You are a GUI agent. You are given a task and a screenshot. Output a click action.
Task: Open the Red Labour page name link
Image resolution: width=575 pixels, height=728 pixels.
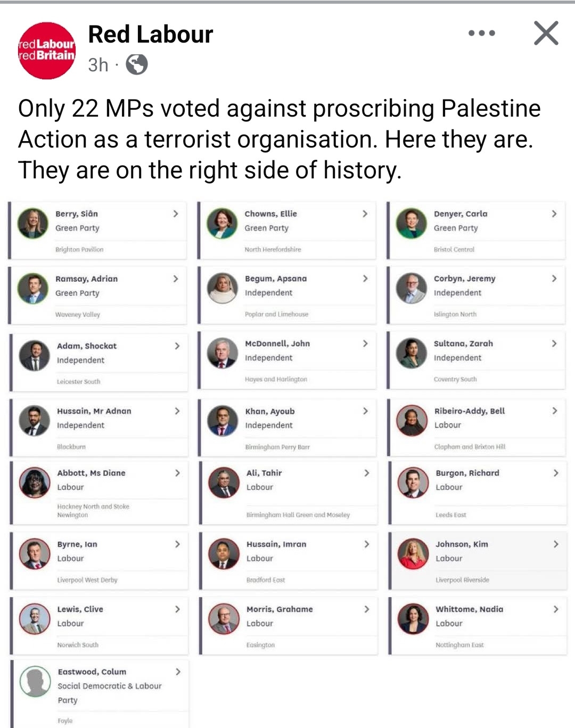point(151,35)
